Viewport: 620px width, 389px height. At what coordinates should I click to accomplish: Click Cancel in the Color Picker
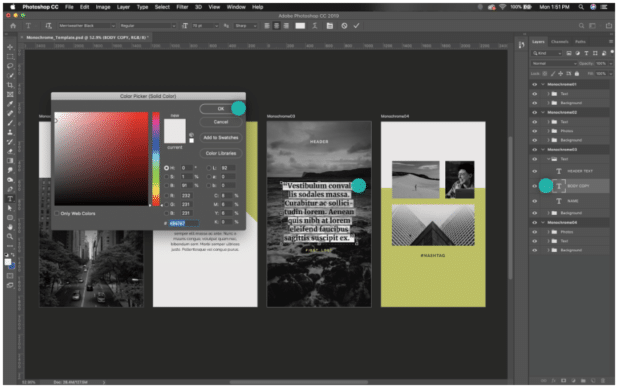[221, 122]
